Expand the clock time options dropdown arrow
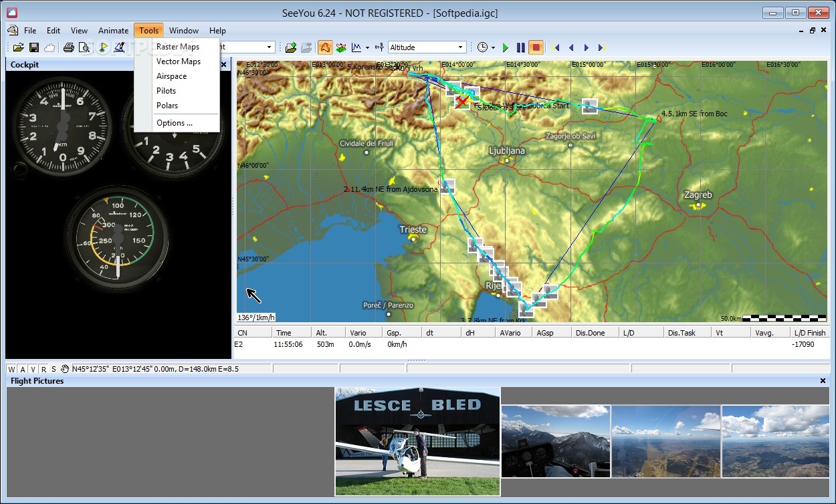The height and width of the screenshot is (504, 836). tap(493, 47)
